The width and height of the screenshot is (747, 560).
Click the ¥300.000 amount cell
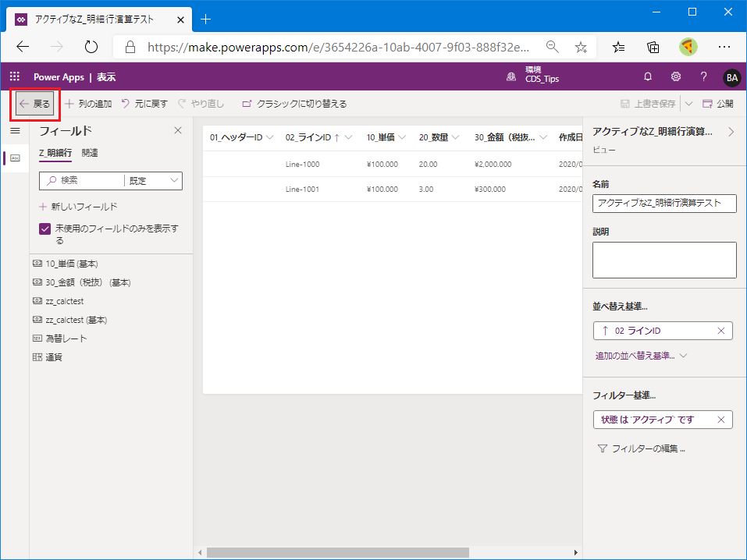click(490, 189)
